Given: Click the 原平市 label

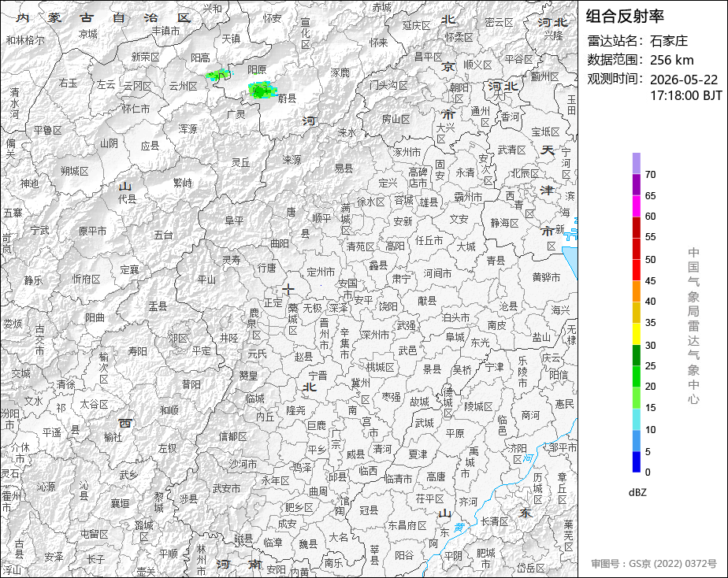Looking at the screenshot, I should point(92,231).
